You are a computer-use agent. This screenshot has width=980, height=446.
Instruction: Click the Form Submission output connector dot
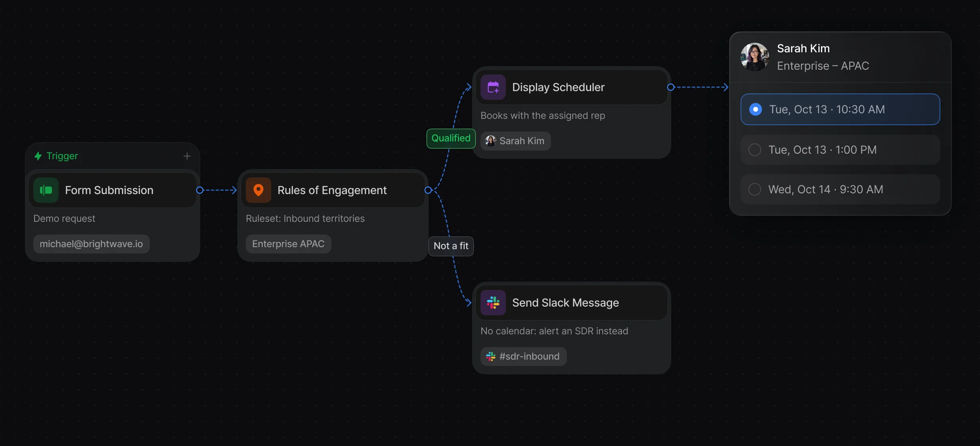(x=200, y=190)
